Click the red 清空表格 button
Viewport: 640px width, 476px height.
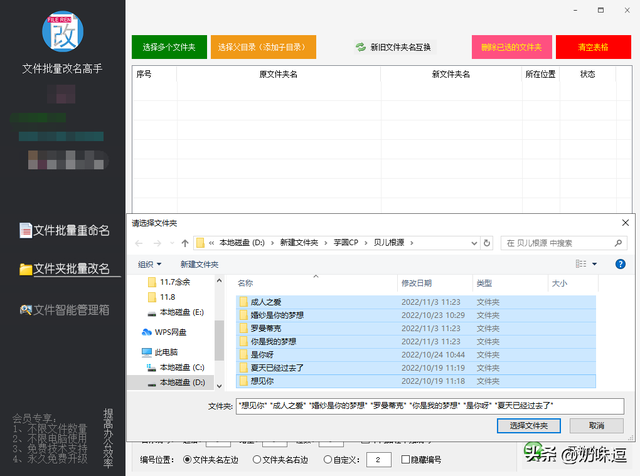[x=593, y=47]
